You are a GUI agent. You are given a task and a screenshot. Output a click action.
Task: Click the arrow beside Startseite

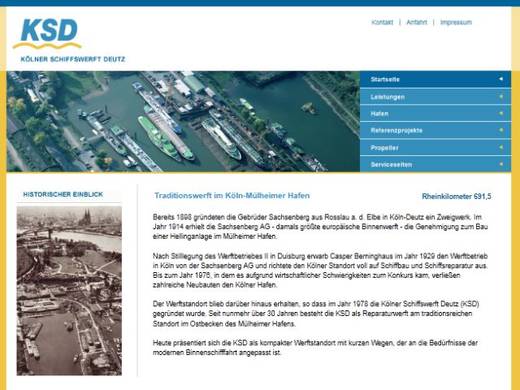click(x=501, y=79)
